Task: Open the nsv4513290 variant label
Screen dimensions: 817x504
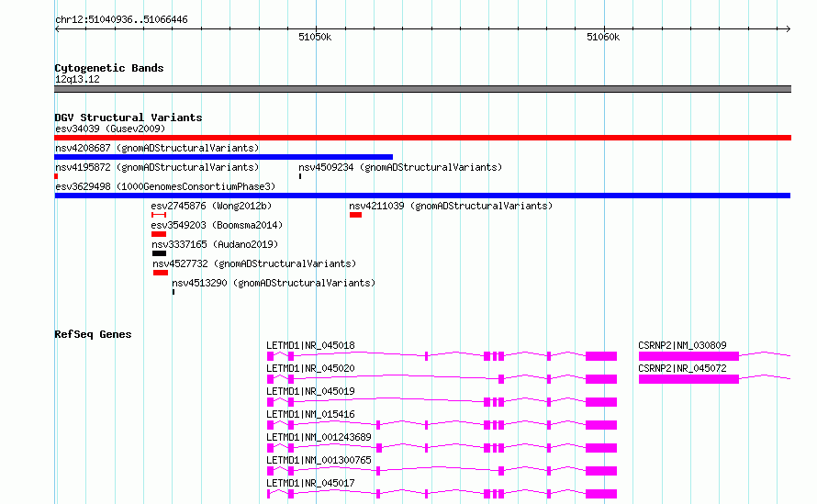Action: 274,283
